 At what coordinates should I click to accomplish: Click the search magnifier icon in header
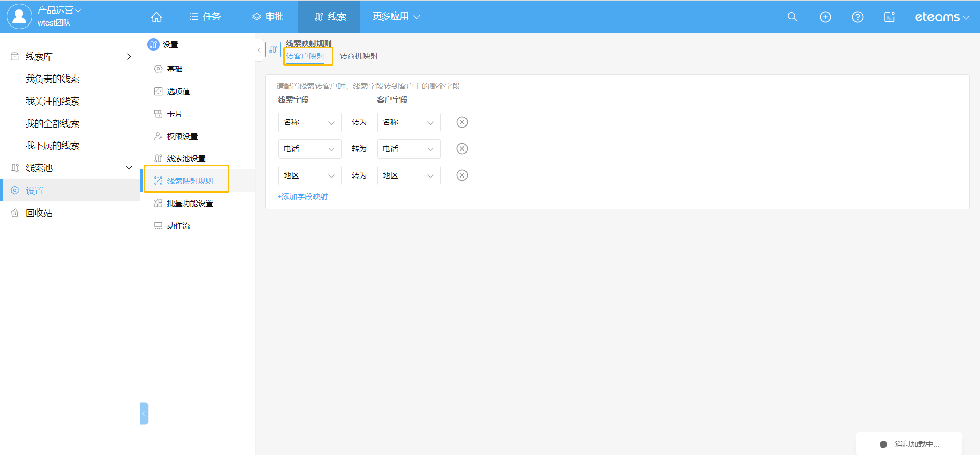792,17
